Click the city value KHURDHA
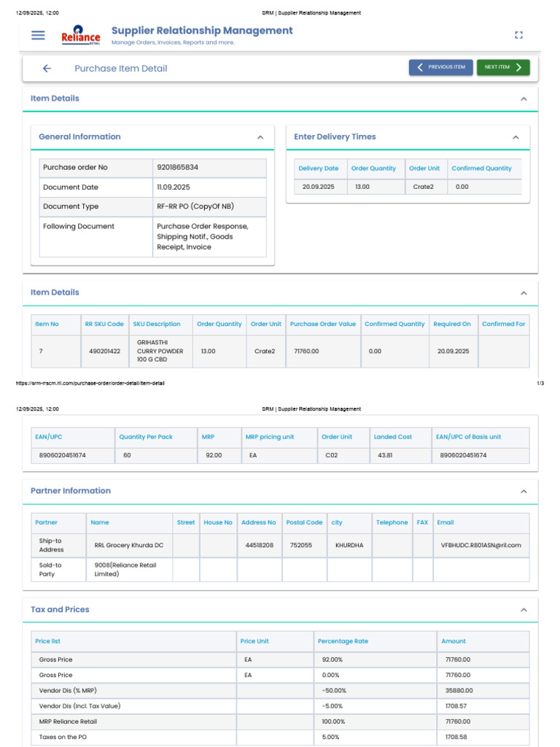 point(349,545)
